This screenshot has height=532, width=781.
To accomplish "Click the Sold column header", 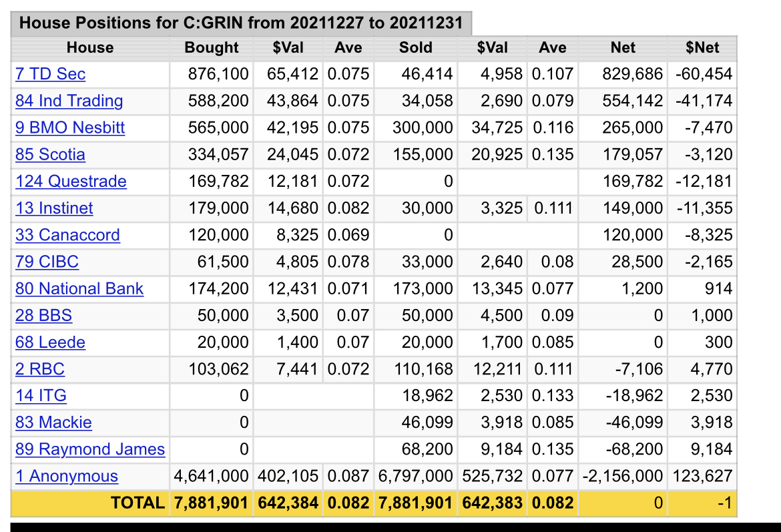I will (416, 47).
